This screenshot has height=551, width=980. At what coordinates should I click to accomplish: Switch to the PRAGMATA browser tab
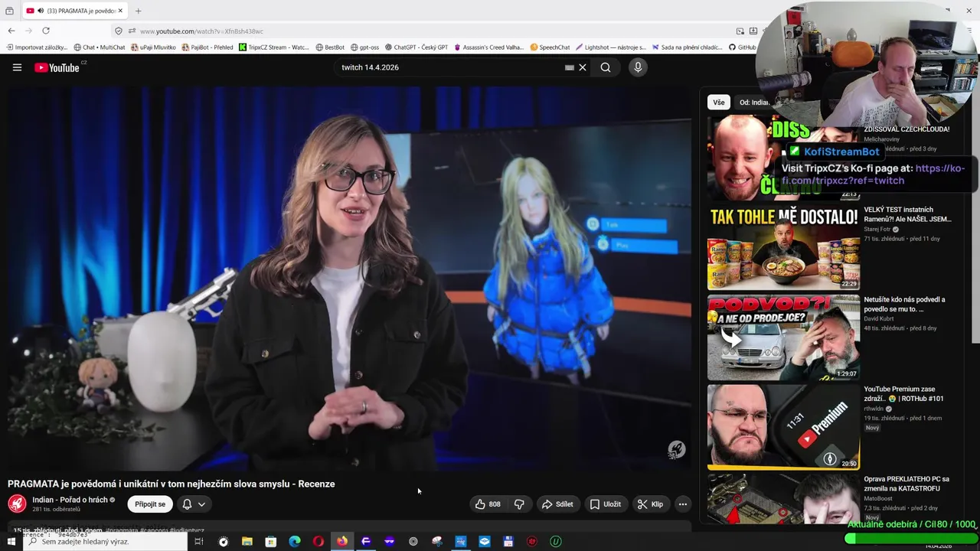coord(73,11)
